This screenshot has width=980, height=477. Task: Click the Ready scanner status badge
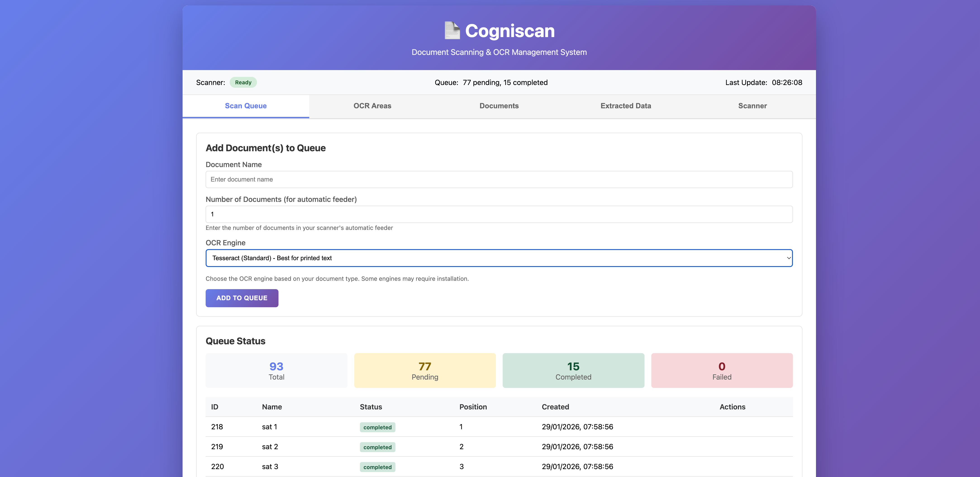tap(243, 83)
